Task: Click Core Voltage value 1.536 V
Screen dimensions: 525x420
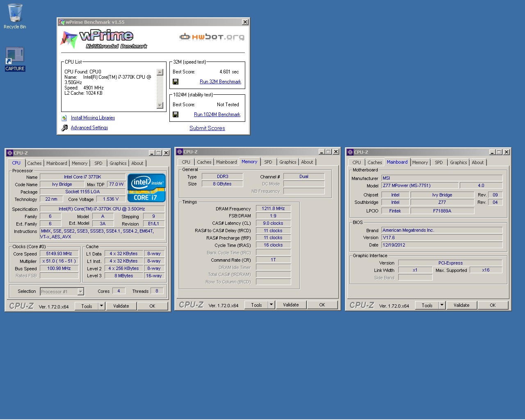Action: pyautogui.click(x=111, y=199)
